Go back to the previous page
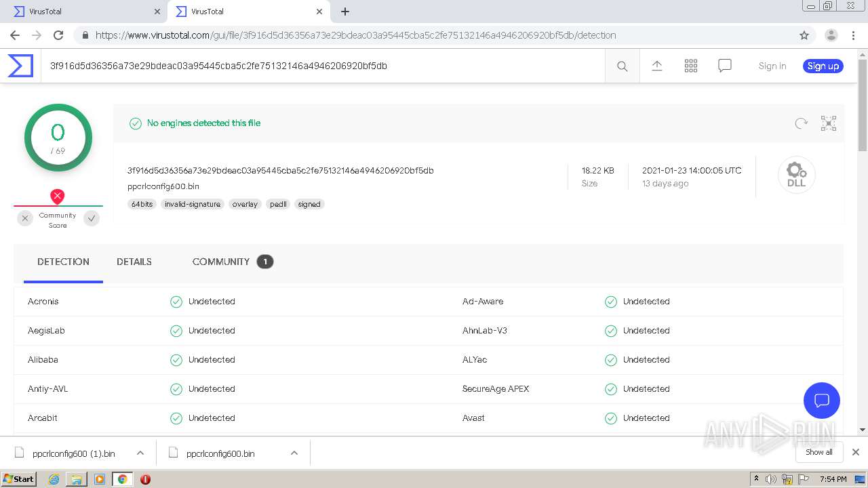The height and width of the screenshot is (488, 868). point(15,35)
